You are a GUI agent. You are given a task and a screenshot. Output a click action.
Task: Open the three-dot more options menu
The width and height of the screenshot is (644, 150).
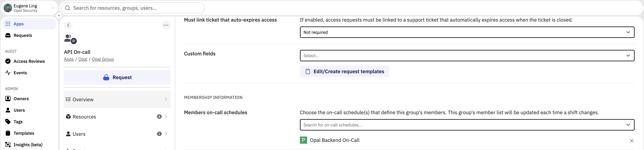pyautogui.click(x=166, y=25)
